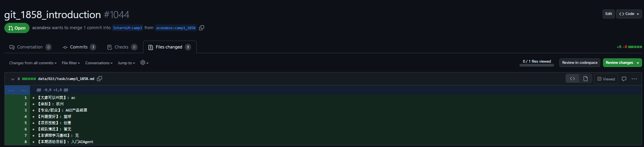Copy head branch name icon
This screenshot has height=147, width=644.
point(201,28)
